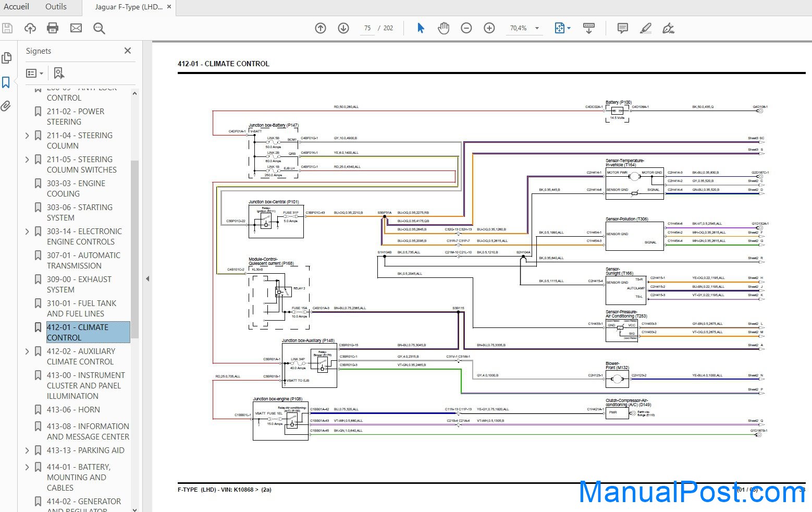The height and width of the screenshot is (512, 812).
Task: Select the arrow selection tool
Action: [421, 28]
